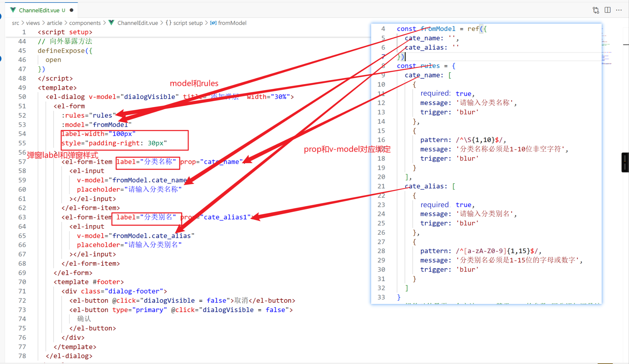Open the article breadcrumb dropdown
The image size is (629, 364).
(54, 23)
